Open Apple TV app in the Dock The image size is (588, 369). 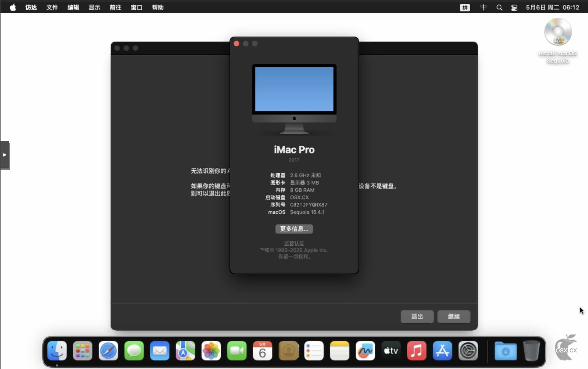(391, 351)
